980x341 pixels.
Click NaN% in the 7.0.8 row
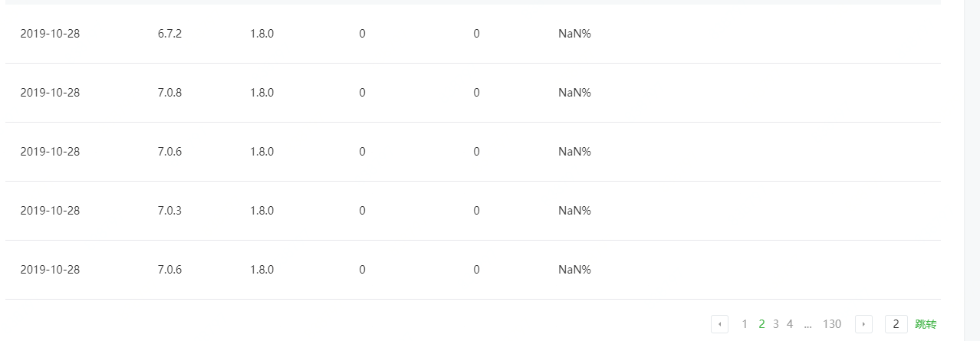coord(574,93)
